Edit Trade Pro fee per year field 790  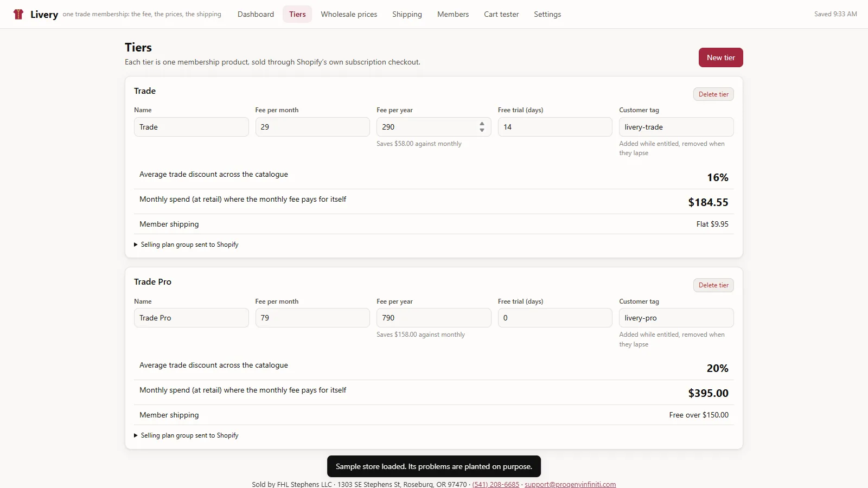point(433,318)
